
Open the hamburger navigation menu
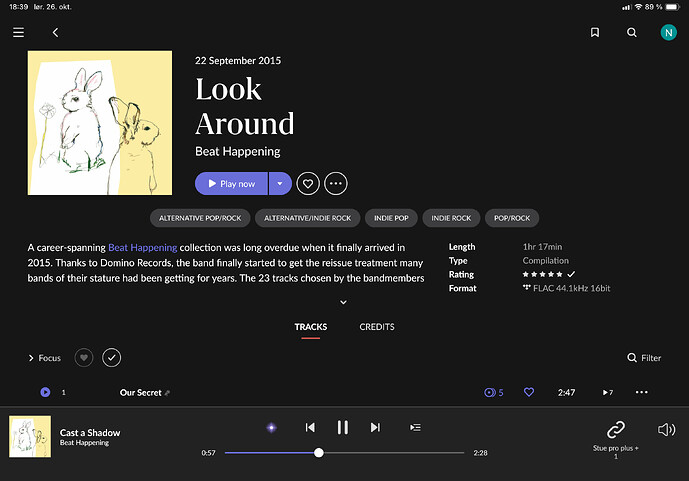tap(18, 33)
